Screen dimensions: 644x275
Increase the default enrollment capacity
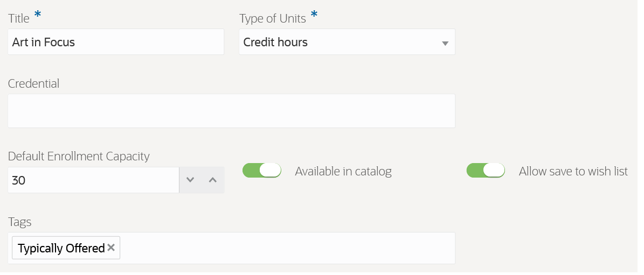pos(213,180)
